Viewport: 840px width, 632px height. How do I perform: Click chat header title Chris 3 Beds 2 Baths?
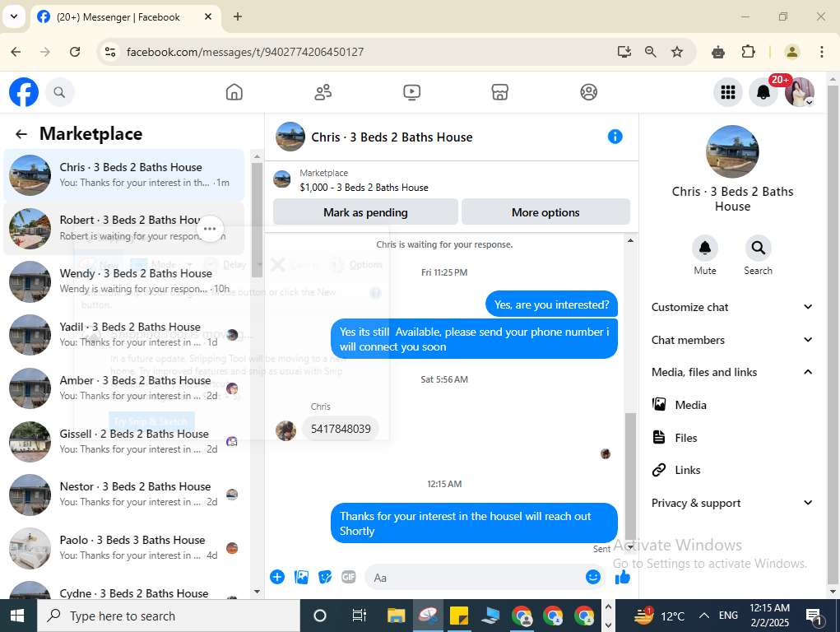pyautogui.click(x=392, y=137)
